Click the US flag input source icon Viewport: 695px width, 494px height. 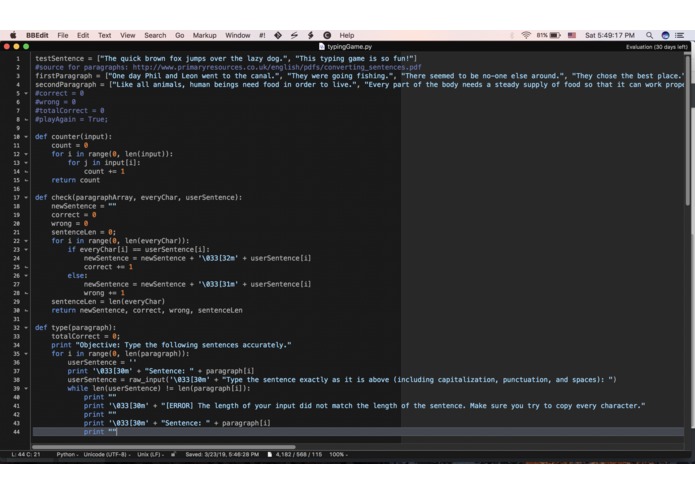coord(572,35)
